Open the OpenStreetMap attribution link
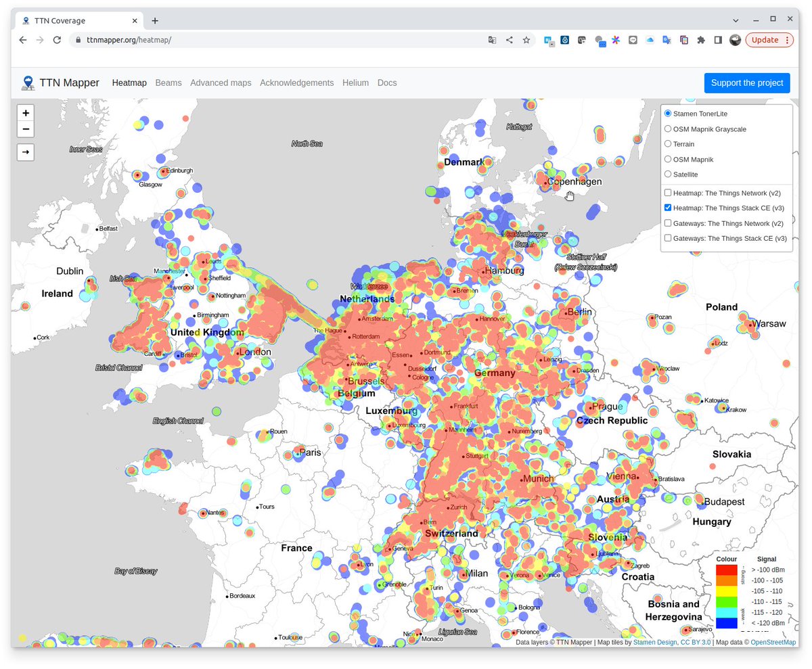This screenshot has height=669, width=812. [773, 643]
